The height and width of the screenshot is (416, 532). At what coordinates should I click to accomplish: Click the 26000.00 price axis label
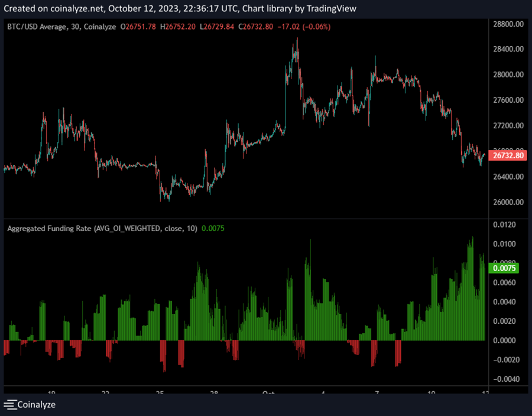point(508,202)
